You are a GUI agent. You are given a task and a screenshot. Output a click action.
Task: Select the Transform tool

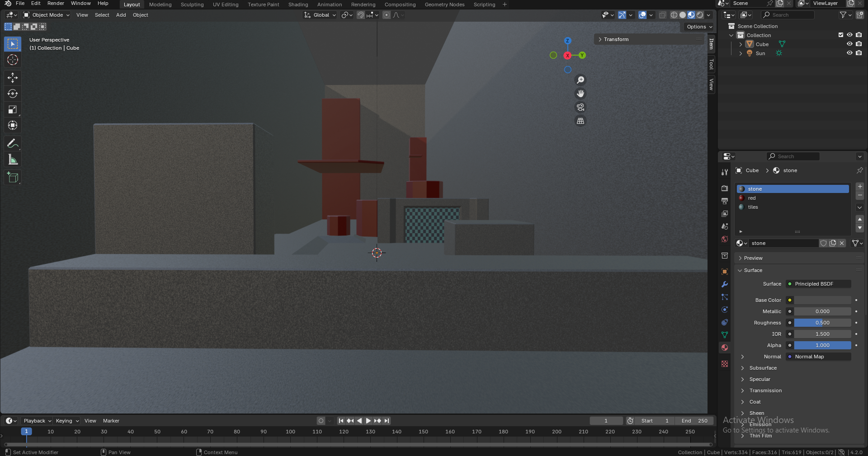pyautogui.click(x=13, y=125)
